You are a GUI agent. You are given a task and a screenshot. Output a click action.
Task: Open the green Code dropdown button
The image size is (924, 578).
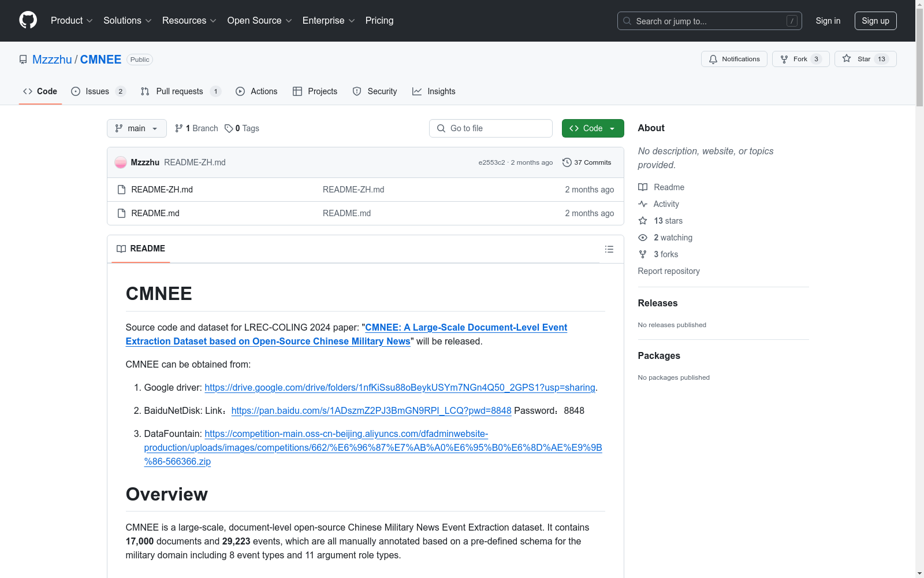pyautogui.click(x=593, y=128)
